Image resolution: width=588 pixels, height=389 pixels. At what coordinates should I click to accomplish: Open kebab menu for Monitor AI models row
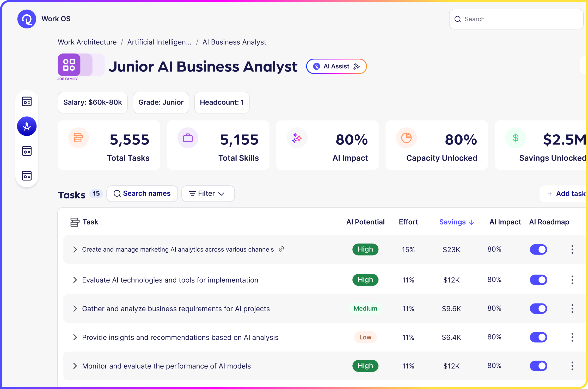[572, 366]
